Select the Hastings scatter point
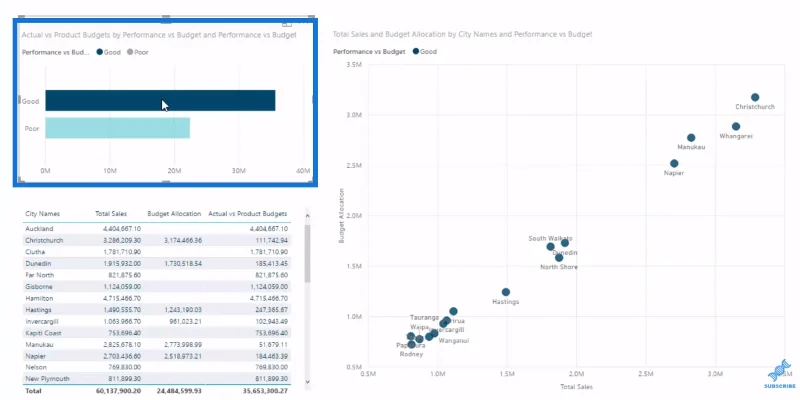This screenshot has height=400, width=800. pos(506,292)
